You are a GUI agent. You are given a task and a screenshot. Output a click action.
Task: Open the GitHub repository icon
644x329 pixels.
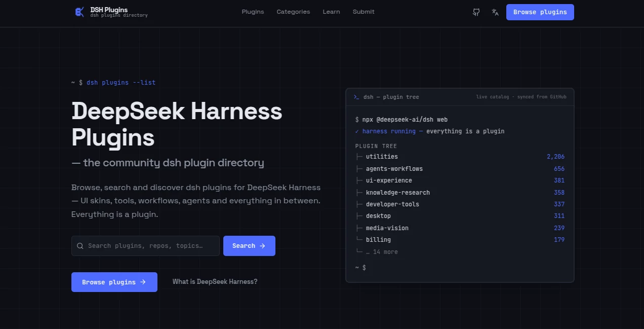pyautogui.click(x=476, y=12)
